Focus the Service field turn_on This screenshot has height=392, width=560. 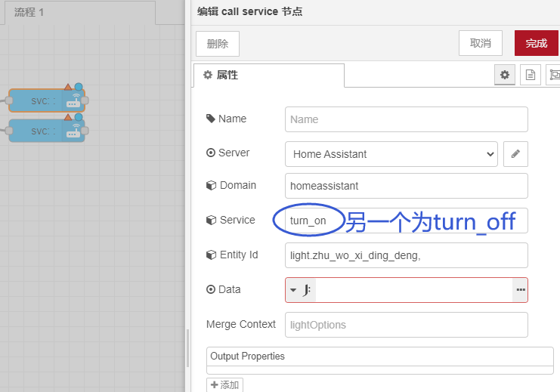coord(406,221)
